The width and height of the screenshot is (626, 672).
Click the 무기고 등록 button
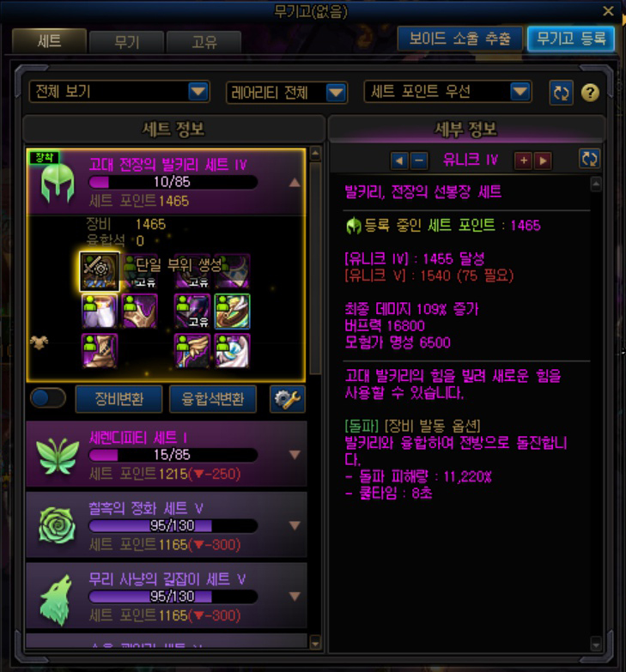point(571,39)
